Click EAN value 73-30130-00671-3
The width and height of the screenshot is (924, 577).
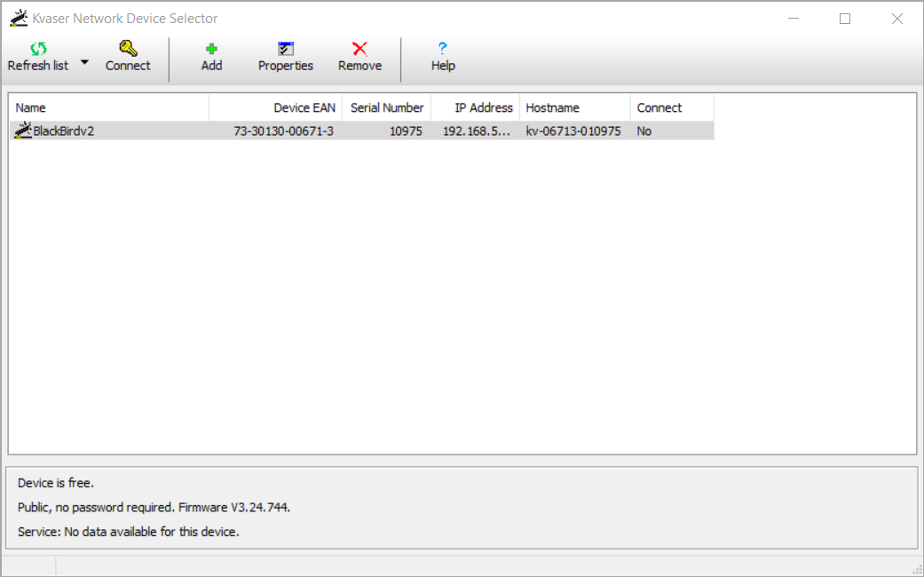pos(283,130)
